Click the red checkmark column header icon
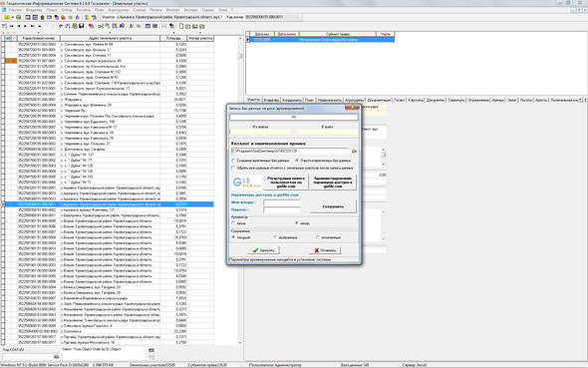Image resolution: width=588 pixels, height=368 pixels. (14, 38)
